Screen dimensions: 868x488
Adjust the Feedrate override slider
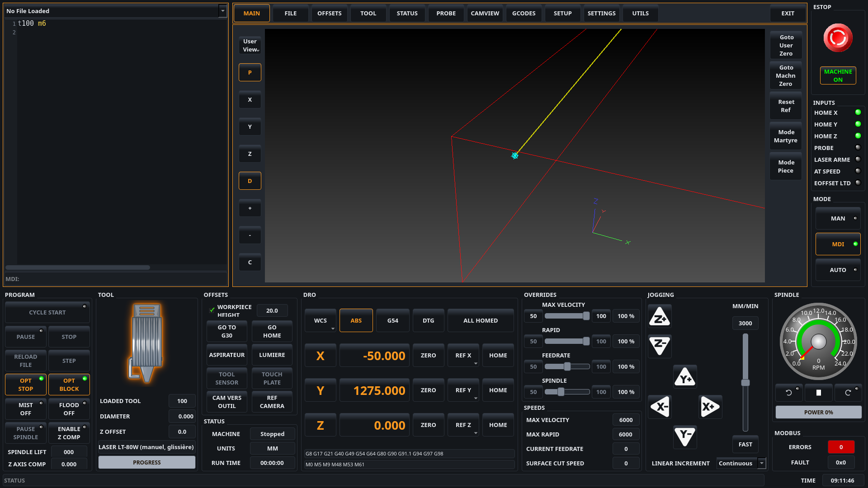(567, 367)
